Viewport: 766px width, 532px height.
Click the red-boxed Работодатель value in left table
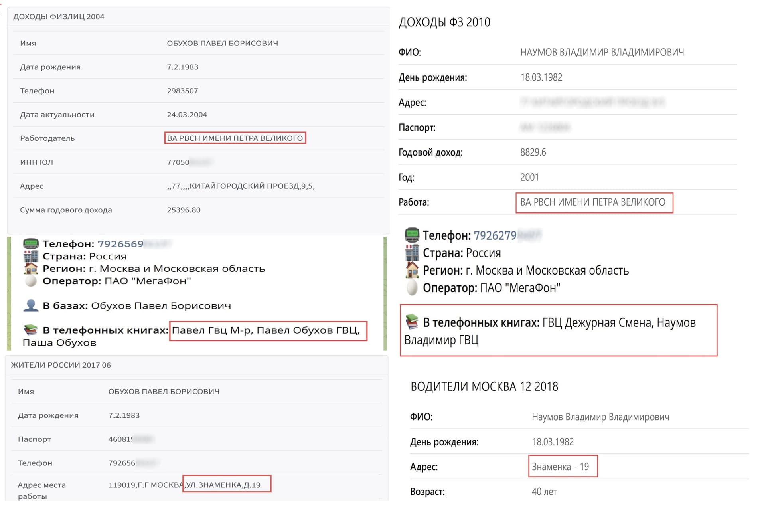(x=235, y=138)
